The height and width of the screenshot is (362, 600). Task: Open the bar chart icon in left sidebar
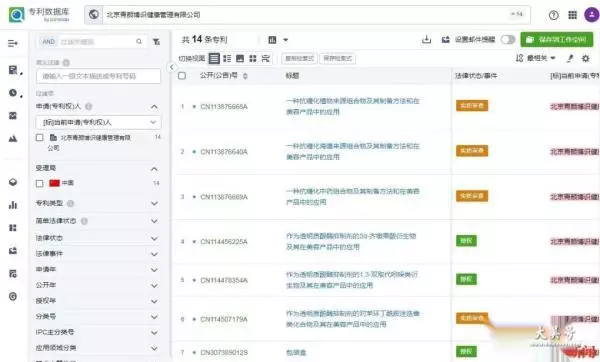13,205
